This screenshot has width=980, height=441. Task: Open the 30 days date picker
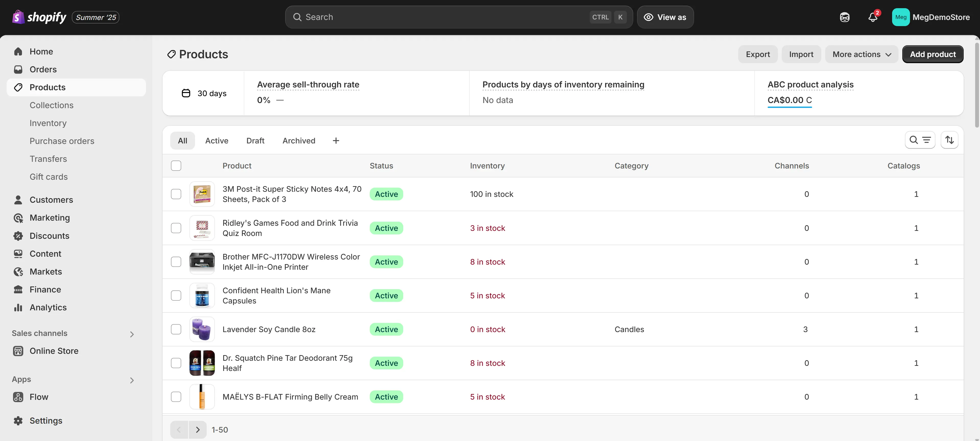[204, 93]
